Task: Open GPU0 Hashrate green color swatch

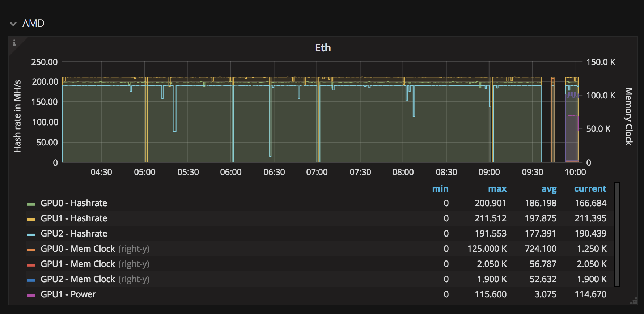Action: 31,204
